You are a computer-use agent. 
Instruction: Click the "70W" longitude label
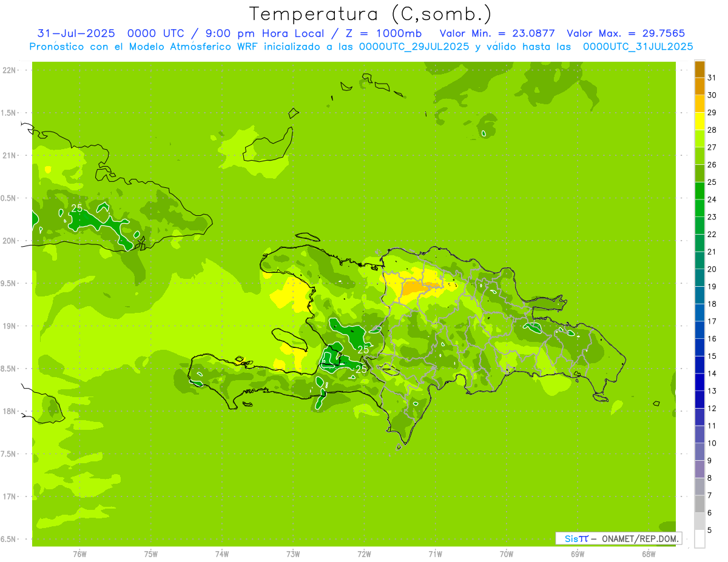tap(507, 554)
